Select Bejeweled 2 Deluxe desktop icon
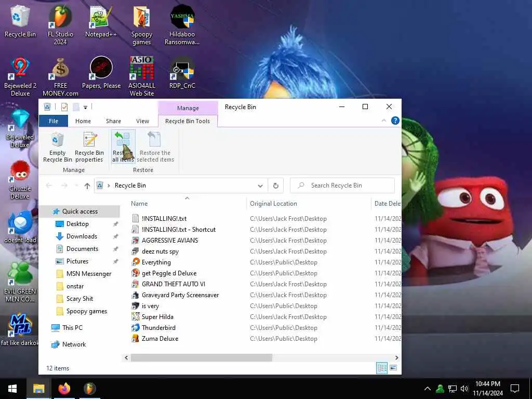 (x=20, y=77)
